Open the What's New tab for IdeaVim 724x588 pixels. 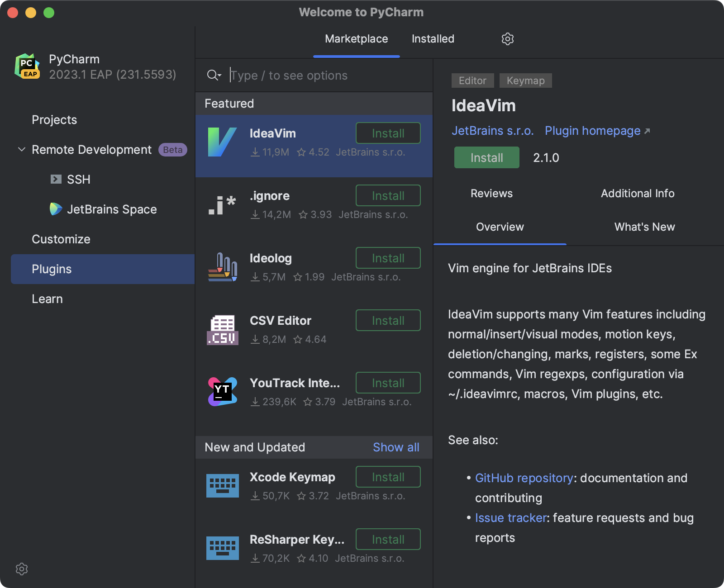(x=644, y=227)
